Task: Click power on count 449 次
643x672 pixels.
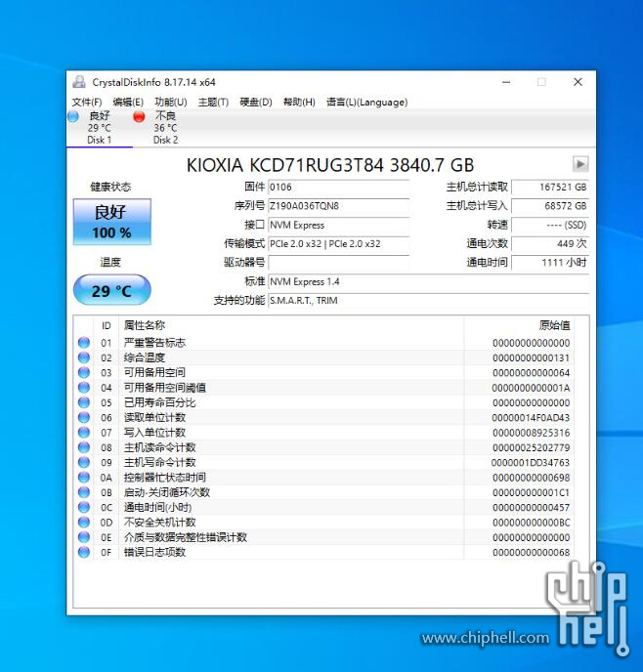Action: pos(550,244)
